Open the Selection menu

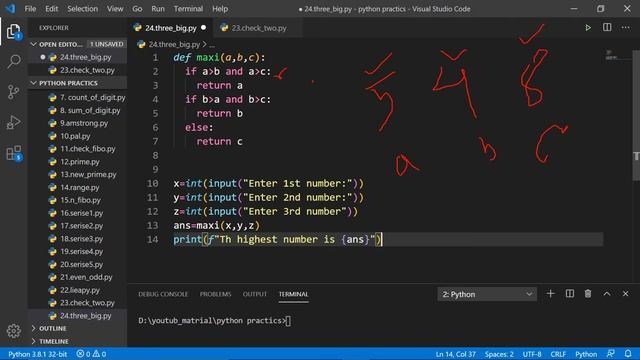point(82,9)
